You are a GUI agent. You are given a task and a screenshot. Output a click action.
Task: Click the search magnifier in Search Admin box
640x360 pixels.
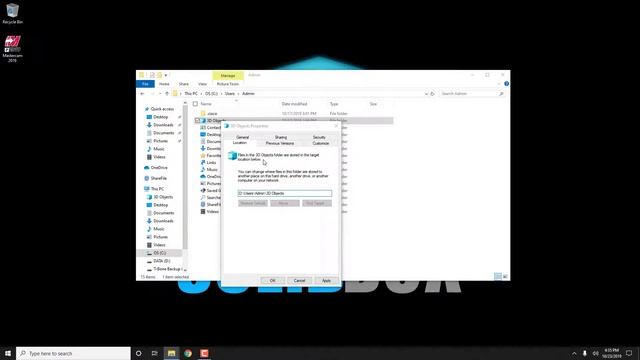[x=501, y=93]
